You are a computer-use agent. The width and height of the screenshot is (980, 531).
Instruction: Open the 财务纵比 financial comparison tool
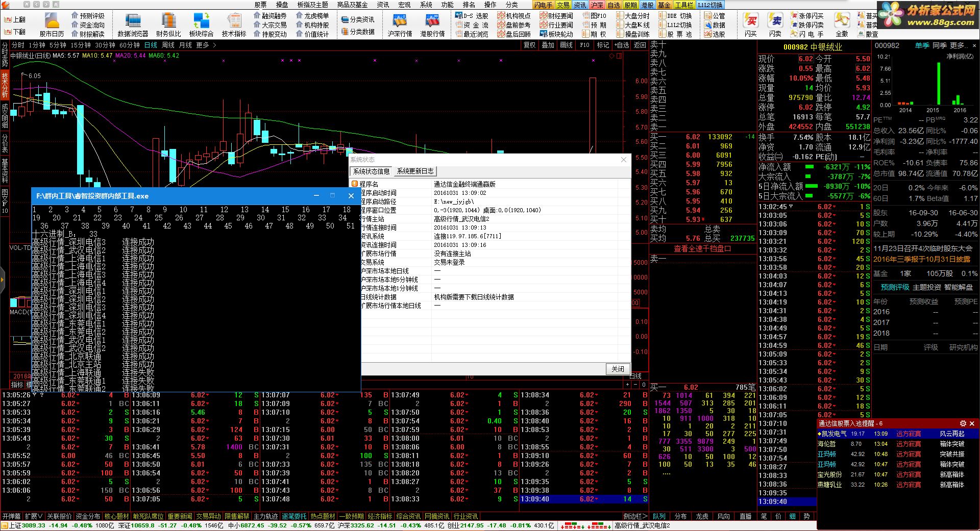click(x=168, y=24)
